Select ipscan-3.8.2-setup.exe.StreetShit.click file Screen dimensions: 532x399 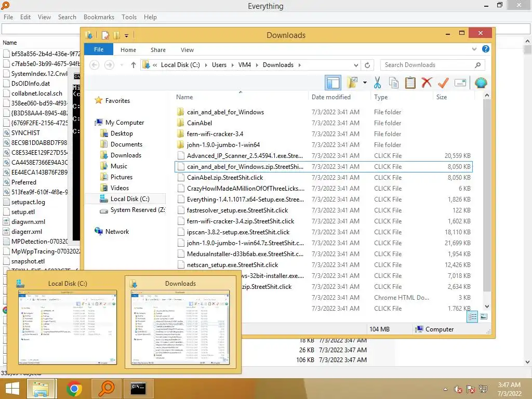click(x=238, y=232)
